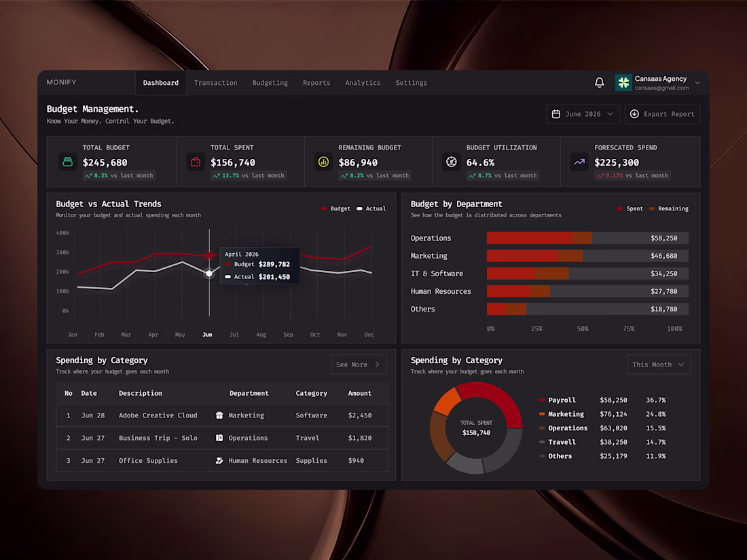Click the Remaining Budget yellow chart icon
747x560 pixels.
point(323,162)
